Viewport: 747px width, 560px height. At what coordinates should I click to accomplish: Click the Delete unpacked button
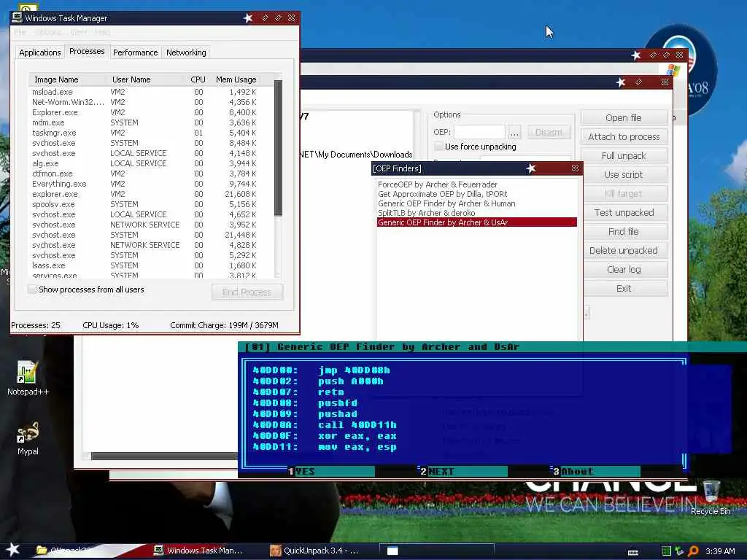[x=624, y=251]
